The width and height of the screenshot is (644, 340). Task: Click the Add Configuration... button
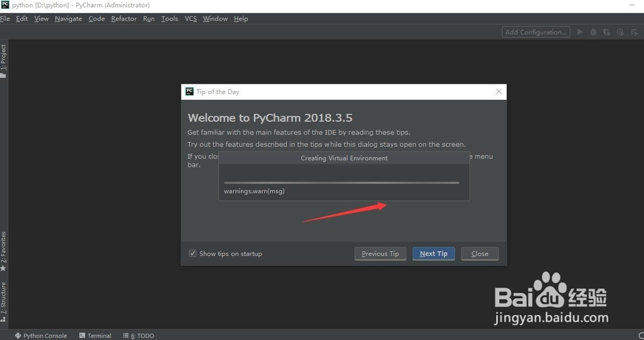[536, 32]
